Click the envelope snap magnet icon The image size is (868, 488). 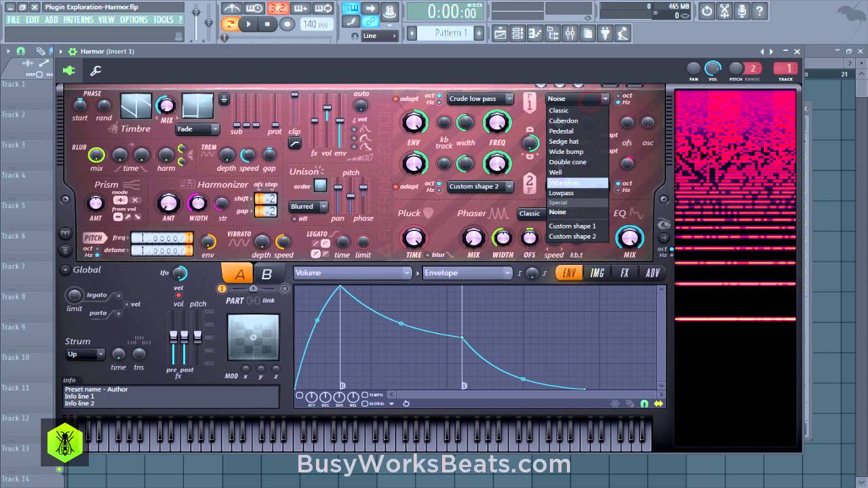[x=644, y=403]
